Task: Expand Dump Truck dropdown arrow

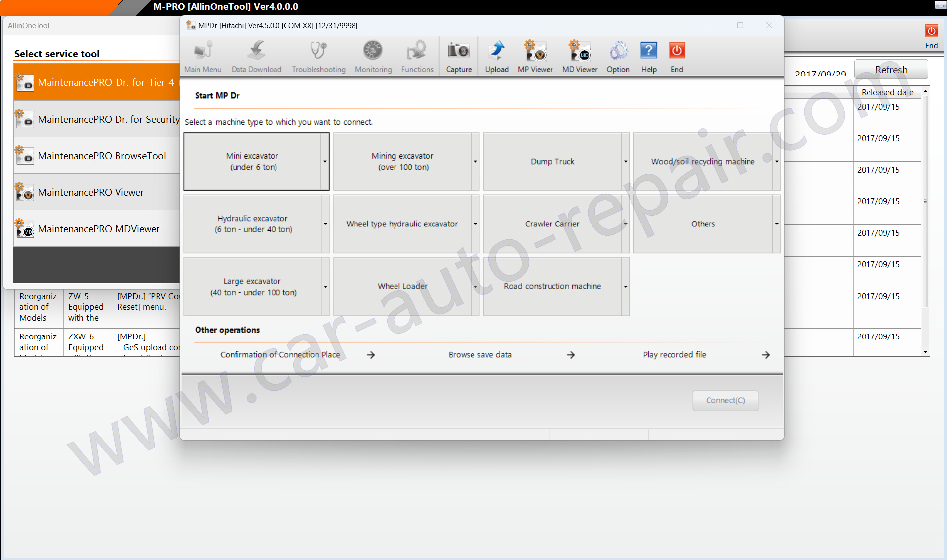Action: pyautogui.click(x=626, y=161)
